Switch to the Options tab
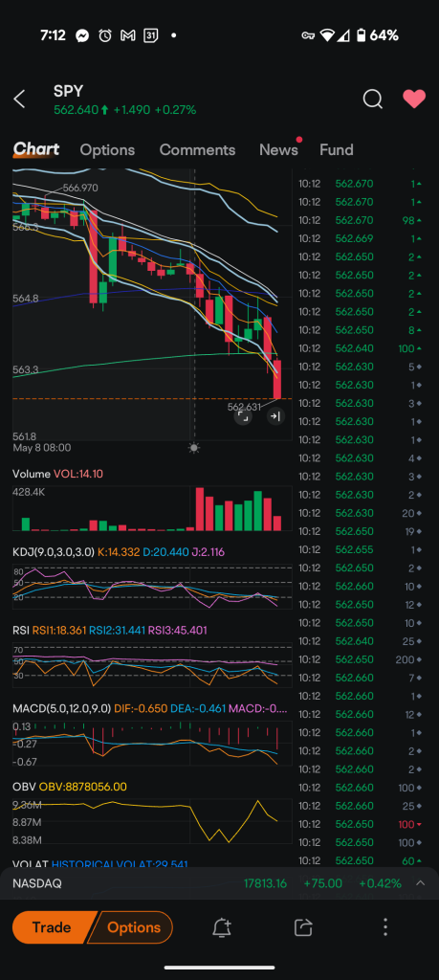 [107, 150]
